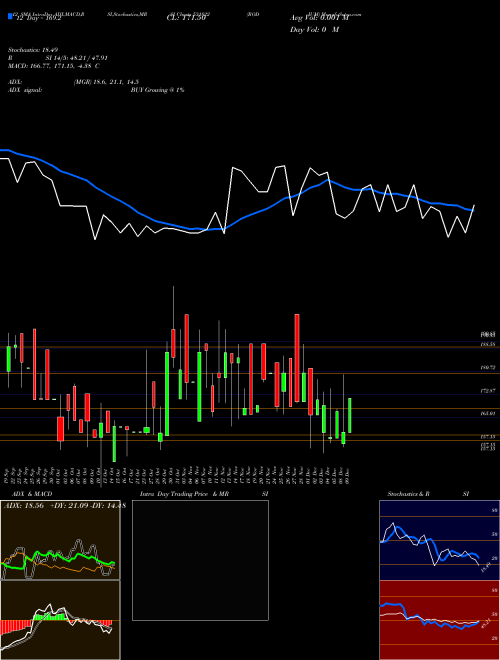The width and height of the screenshot is (500, 660).
Task: Click the "ADX & MACD" panel title
Action: pyautogui.click(x=32, y=494)
